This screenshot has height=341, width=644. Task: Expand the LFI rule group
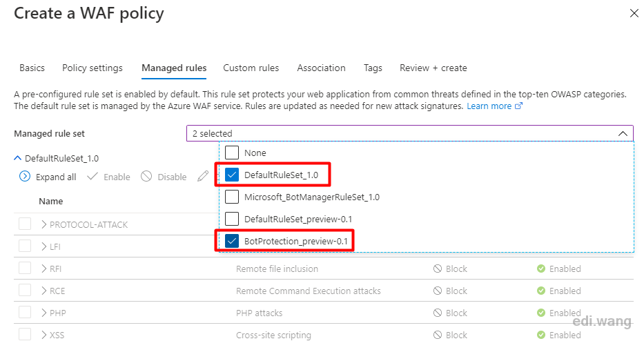pyautogui.click(x=44, y=246)
